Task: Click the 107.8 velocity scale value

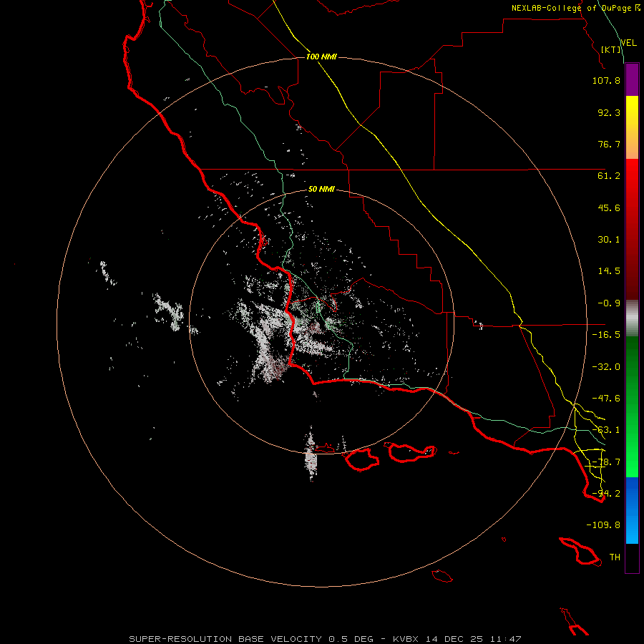Action: [606, 80]
